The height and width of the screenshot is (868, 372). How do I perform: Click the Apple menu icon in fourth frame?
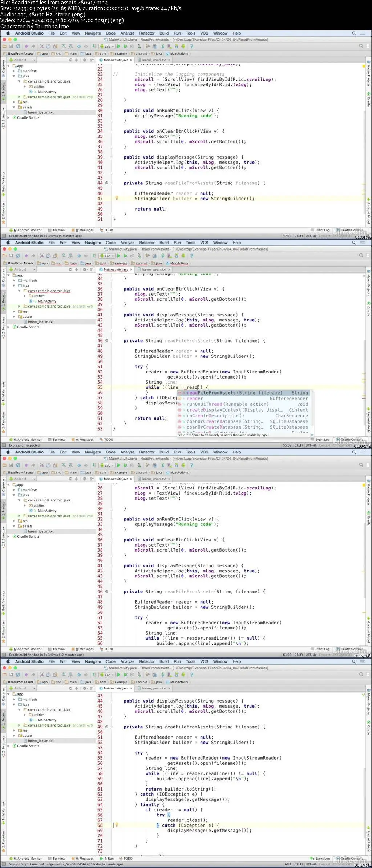click(8, 661)
